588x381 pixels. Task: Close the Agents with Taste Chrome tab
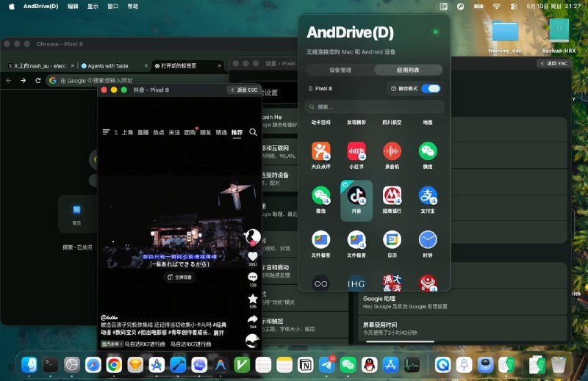146,66
